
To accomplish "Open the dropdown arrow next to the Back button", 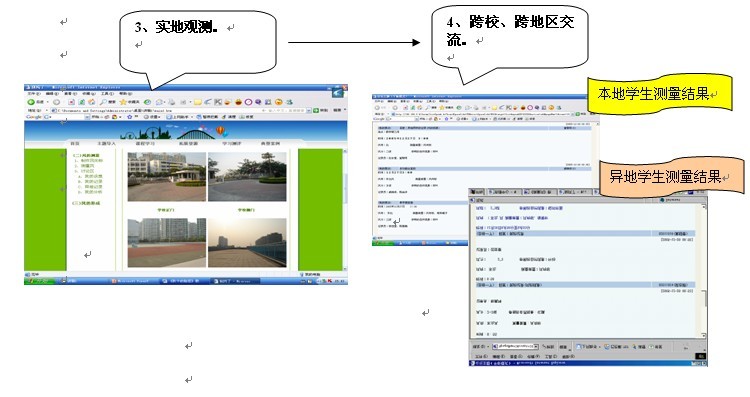I will (47, 102).
